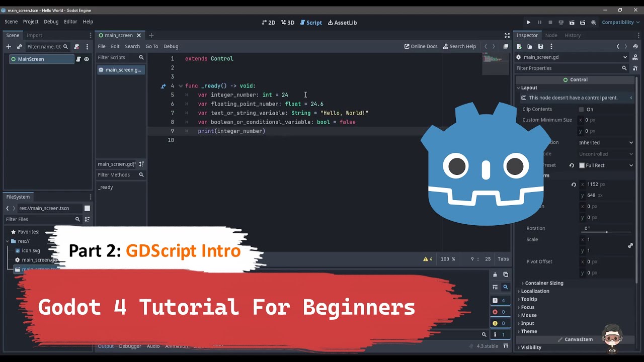Click the Stop running project icon

550,22
